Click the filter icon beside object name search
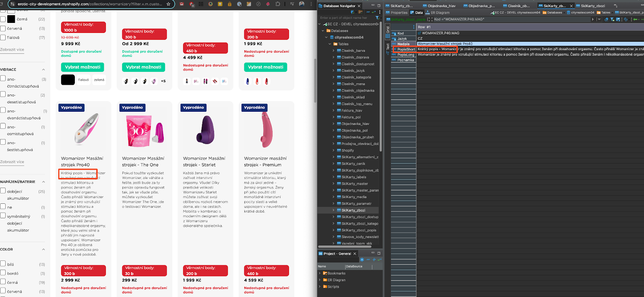 point(377,18)
